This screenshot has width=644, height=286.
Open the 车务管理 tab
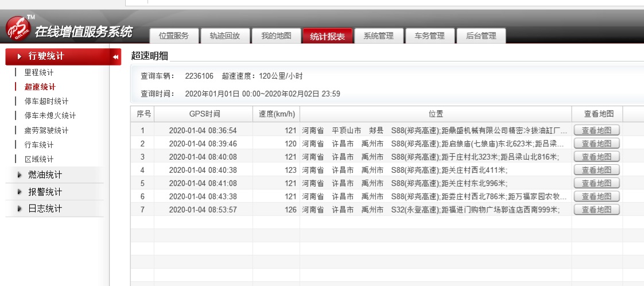pyautogui.click(x=429, y=36)
